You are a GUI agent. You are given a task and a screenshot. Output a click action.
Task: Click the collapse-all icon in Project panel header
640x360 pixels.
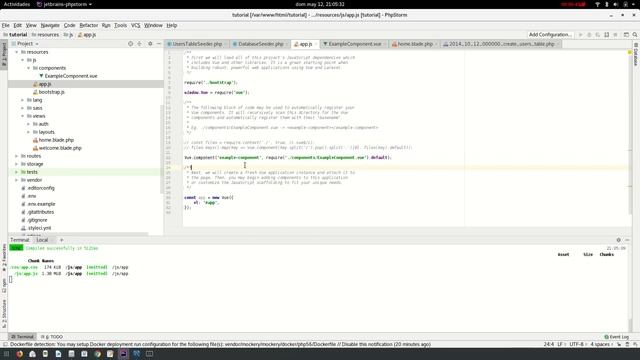140,44
